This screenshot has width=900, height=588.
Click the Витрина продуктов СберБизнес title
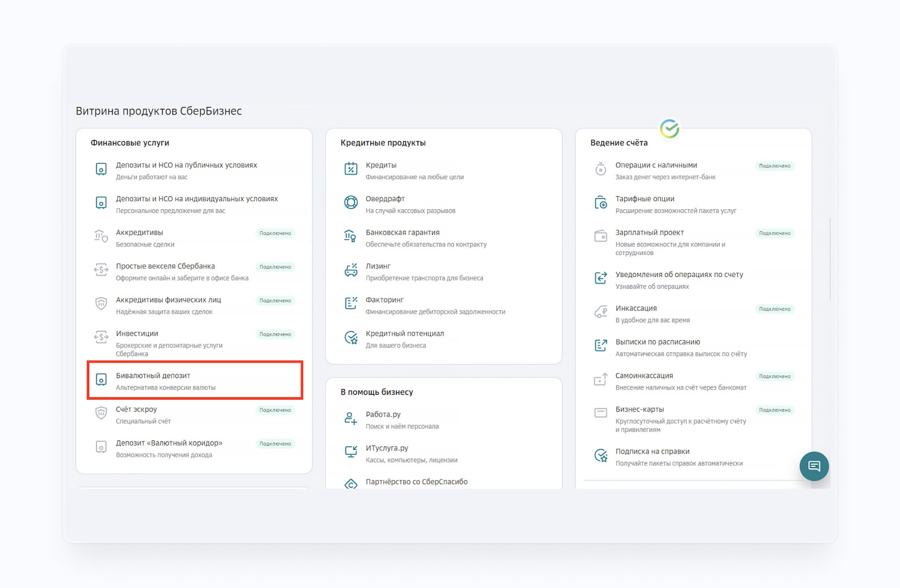(x=159, y=111)
